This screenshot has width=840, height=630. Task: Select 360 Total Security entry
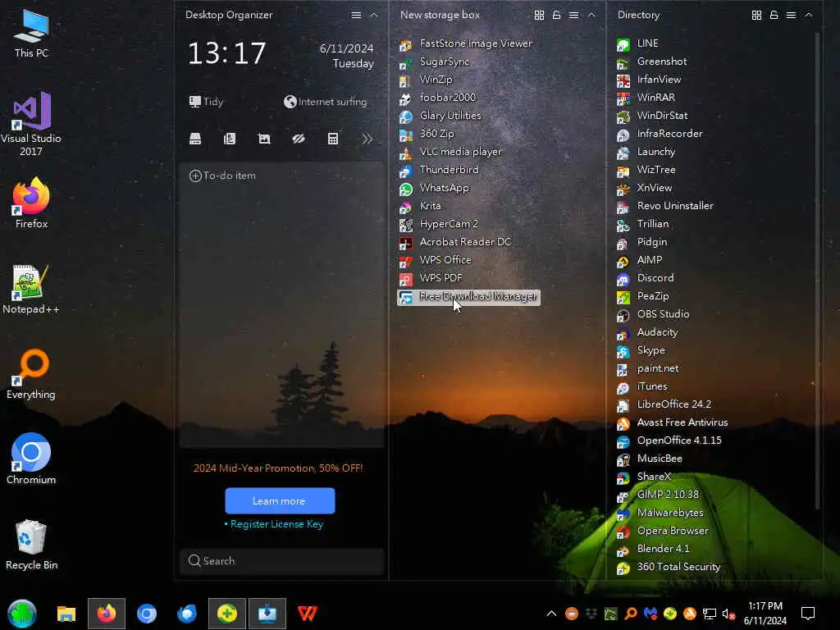click(x=669, y=568)
